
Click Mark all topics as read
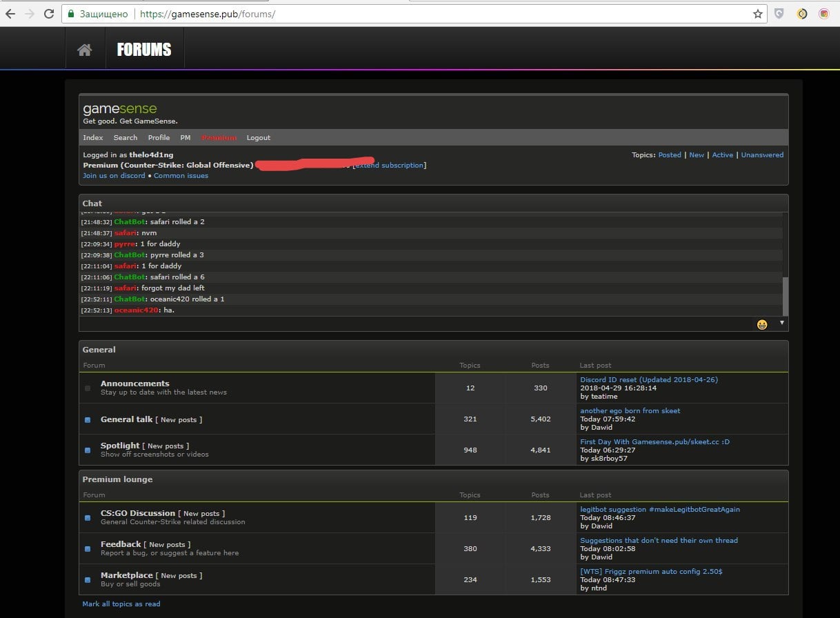pyautogui.click(x=121, y=604)
